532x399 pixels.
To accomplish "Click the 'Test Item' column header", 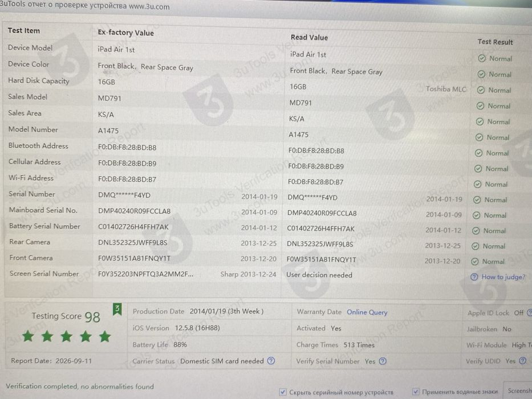I will click(24, 31).
